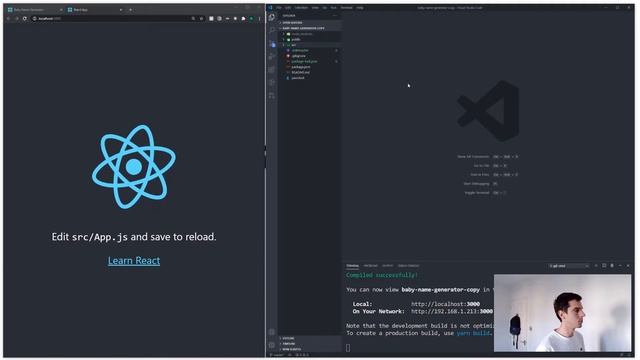Open the Accounts icon at the activity bar bottom

click(272, 332)
